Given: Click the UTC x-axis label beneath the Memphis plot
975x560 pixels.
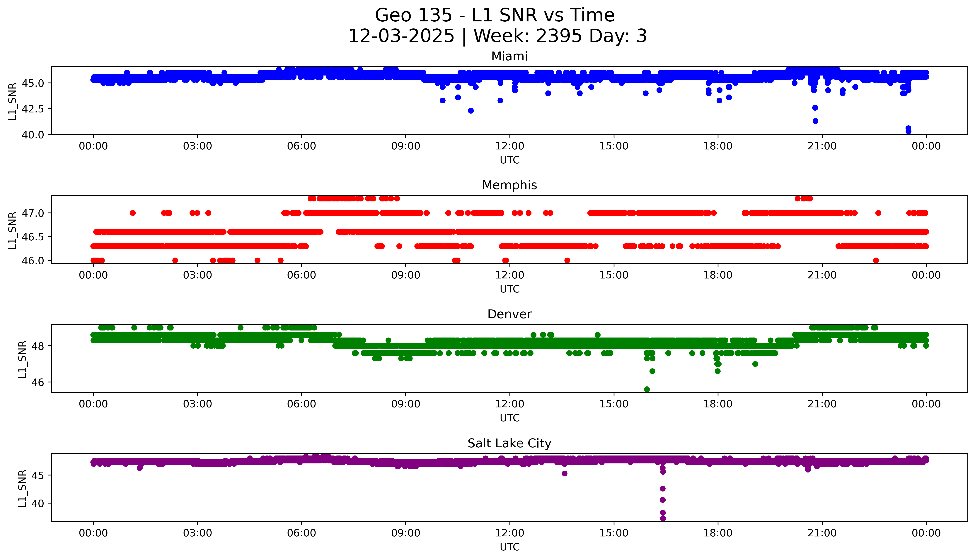Looking at the screenshot, I should 509,289.
